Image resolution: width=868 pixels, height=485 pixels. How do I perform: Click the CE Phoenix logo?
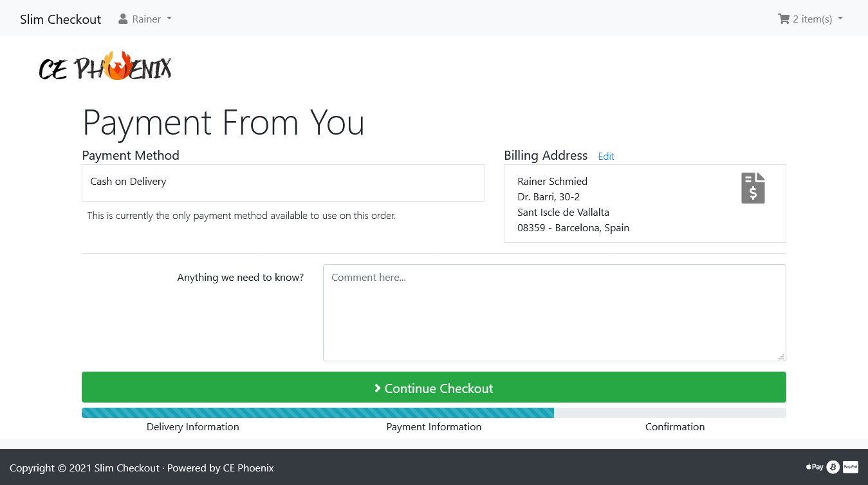106,66
